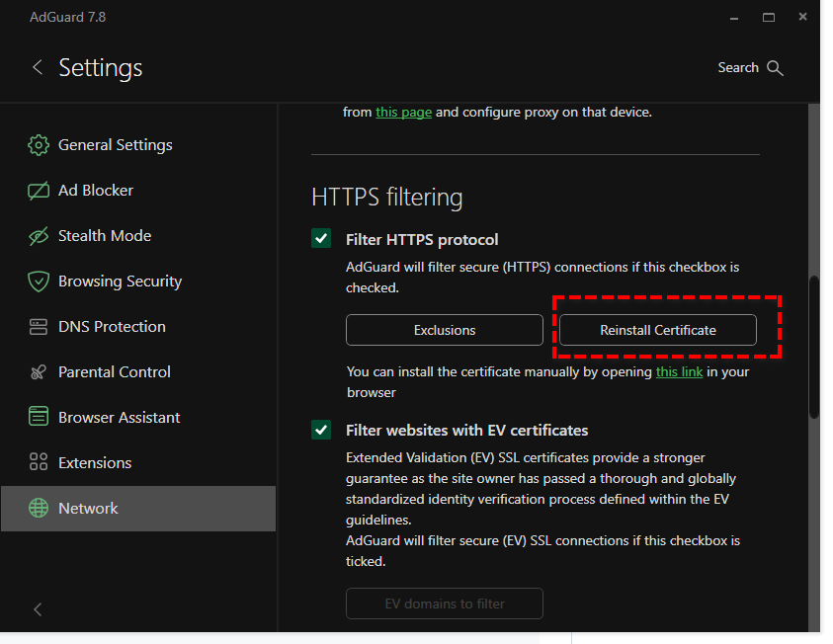Viewport: 833px width, 644px height.
Task: Click the Parental Control scissors icon
Action: point(39,372)
